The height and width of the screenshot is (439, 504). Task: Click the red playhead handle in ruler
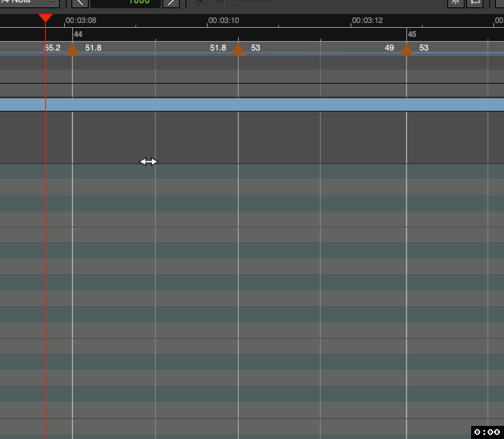click(45, 18)
